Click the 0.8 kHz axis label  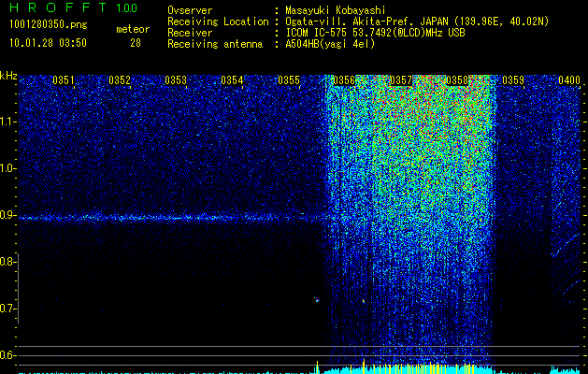click(7, 262)
